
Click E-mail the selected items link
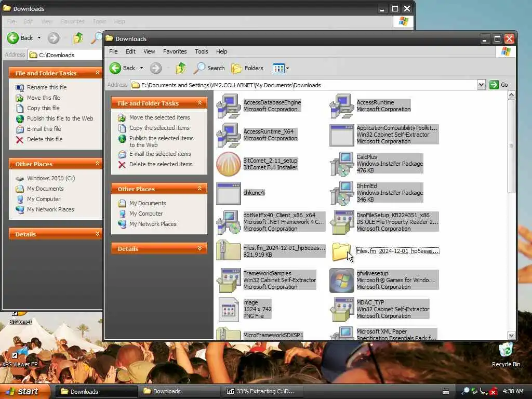tap(160, 154)
